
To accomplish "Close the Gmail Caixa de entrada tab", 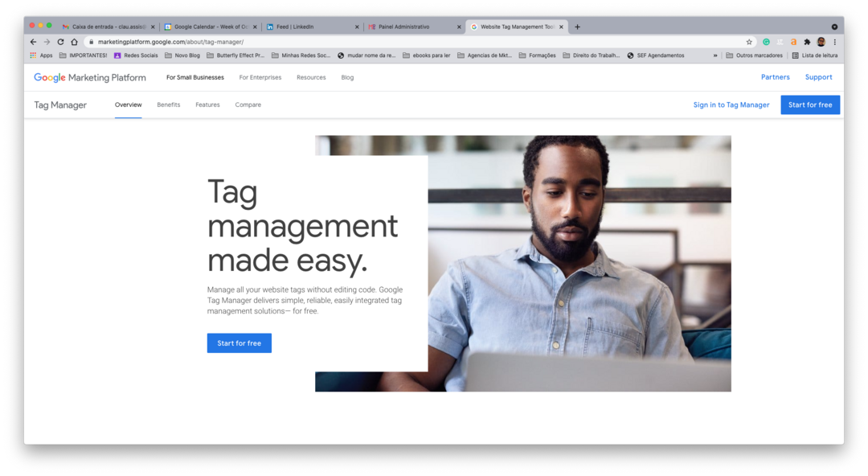I will click(x=153, y=27).
